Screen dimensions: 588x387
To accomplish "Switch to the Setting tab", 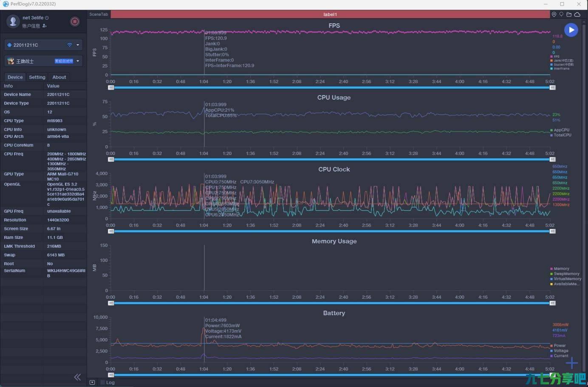I will click(x=37, y=77).
